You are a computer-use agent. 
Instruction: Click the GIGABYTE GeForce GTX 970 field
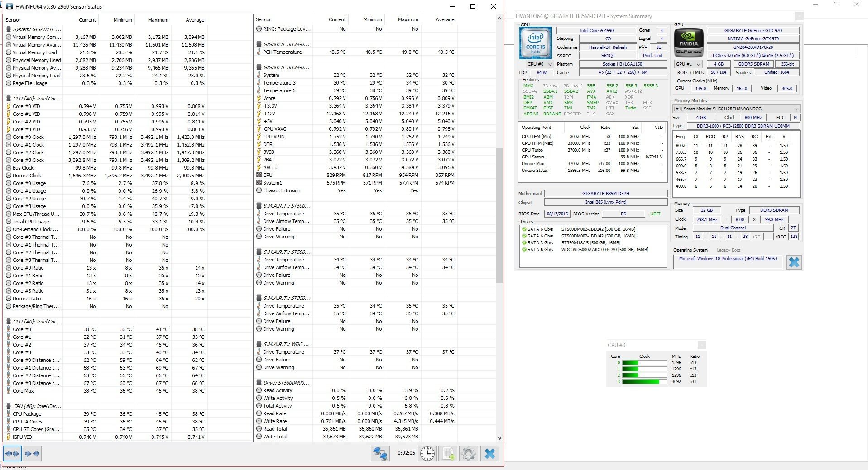(x=753, y=31)
